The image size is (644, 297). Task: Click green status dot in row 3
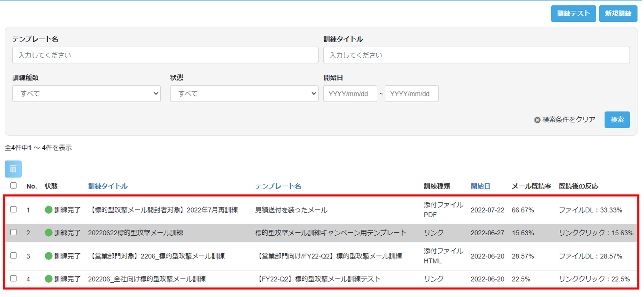(x=49, y=256)
